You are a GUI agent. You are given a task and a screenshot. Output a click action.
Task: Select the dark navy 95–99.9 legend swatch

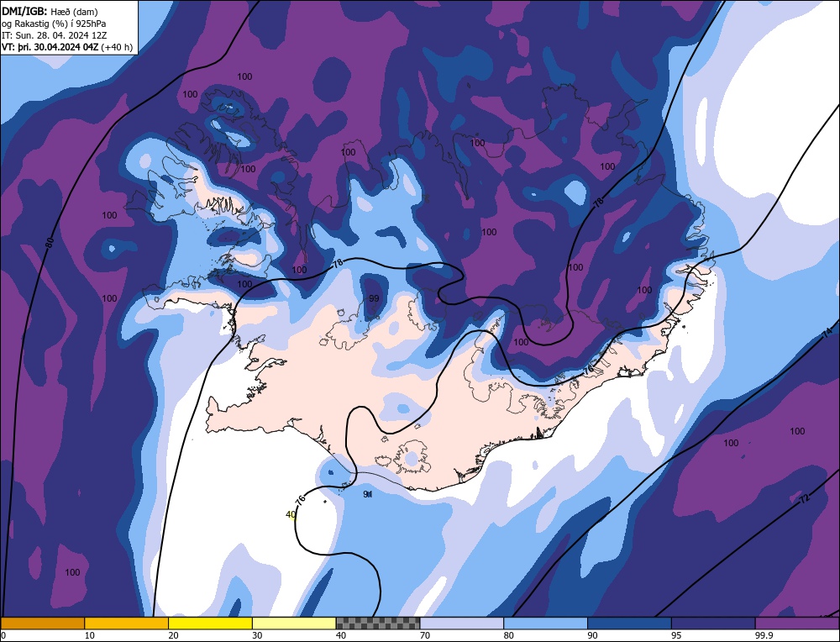713,623
